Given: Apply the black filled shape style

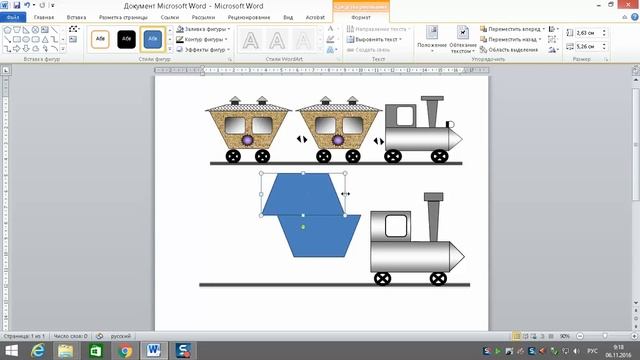Looking at the screenshot, I should coord(127,39).
